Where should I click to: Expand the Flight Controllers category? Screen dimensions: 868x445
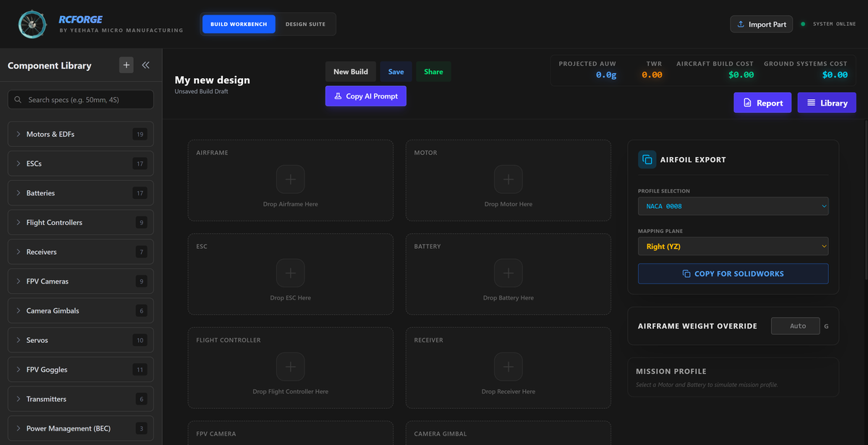tap(80, 223)
